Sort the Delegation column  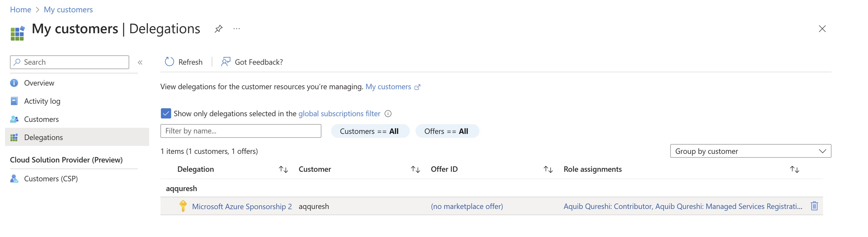pyautogui.click(x=283, y=169)
